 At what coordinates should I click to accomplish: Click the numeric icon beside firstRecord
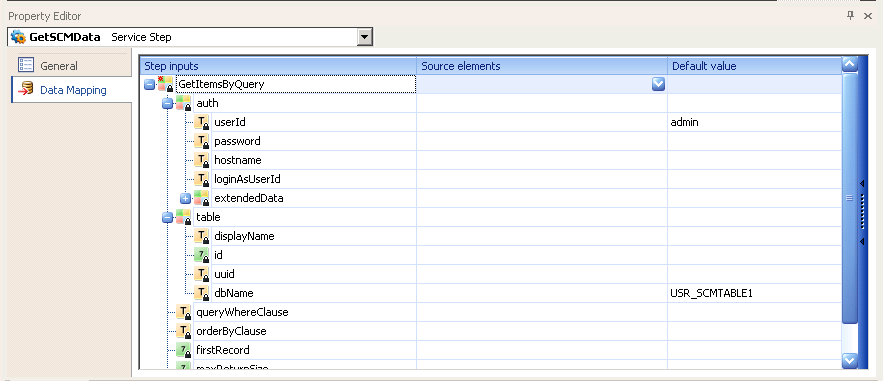click(x=184, y=350)
